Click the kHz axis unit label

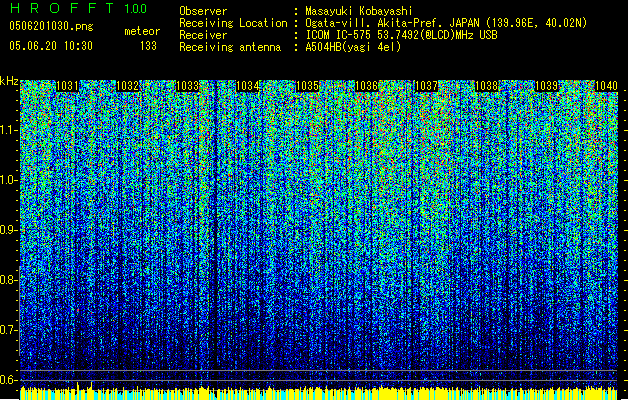point(9,81)
